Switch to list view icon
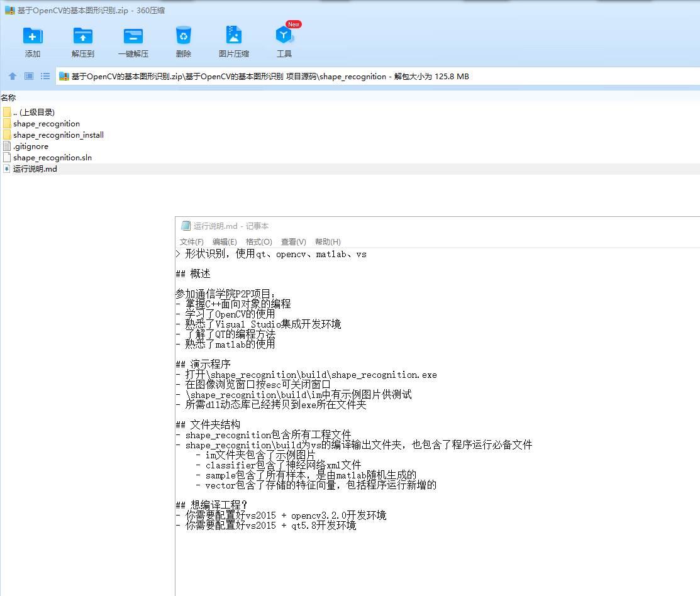 (45, 76)
